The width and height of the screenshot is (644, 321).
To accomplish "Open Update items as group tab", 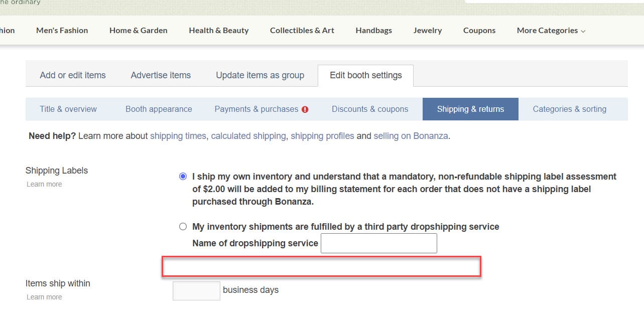I will [260, 75].
